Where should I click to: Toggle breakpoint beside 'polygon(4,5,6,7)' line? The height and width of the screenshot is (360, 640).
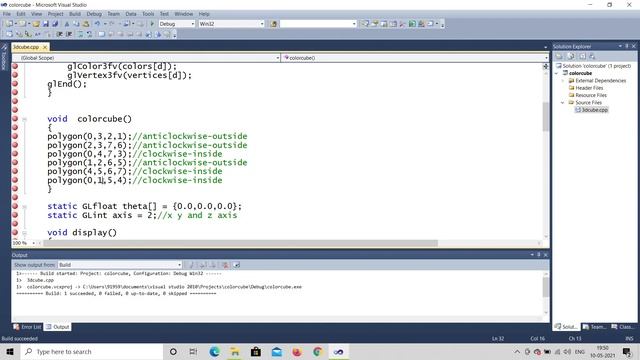click(x=15, y=171)
